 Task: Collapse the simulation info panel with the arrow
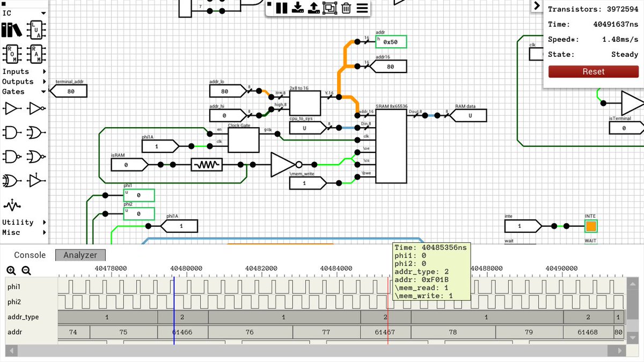point(537,6)
